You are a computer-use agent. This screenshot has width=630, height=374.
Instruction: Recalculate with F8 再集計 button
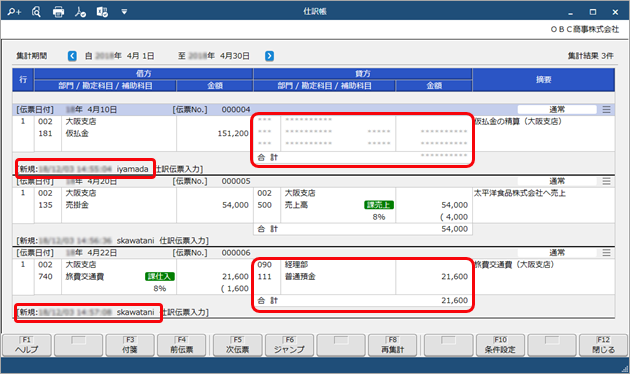click(x=393, y=345)
